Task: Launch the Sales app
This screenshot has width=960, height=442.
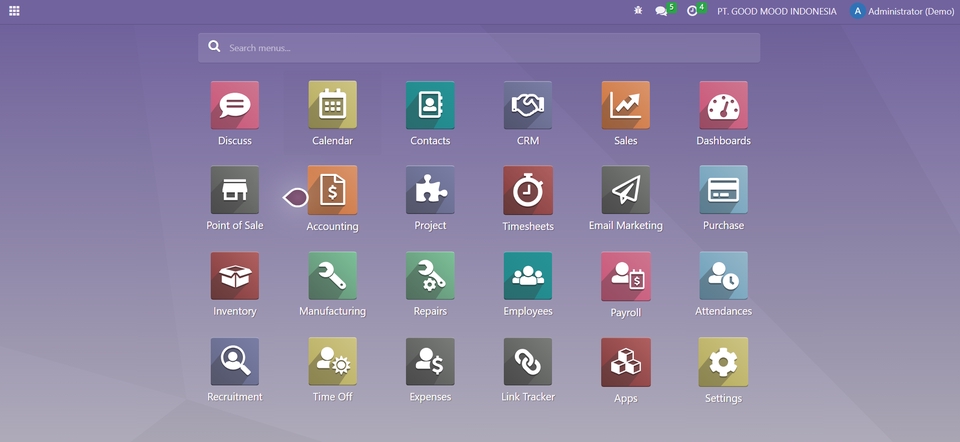Action: tap(626, 105)
